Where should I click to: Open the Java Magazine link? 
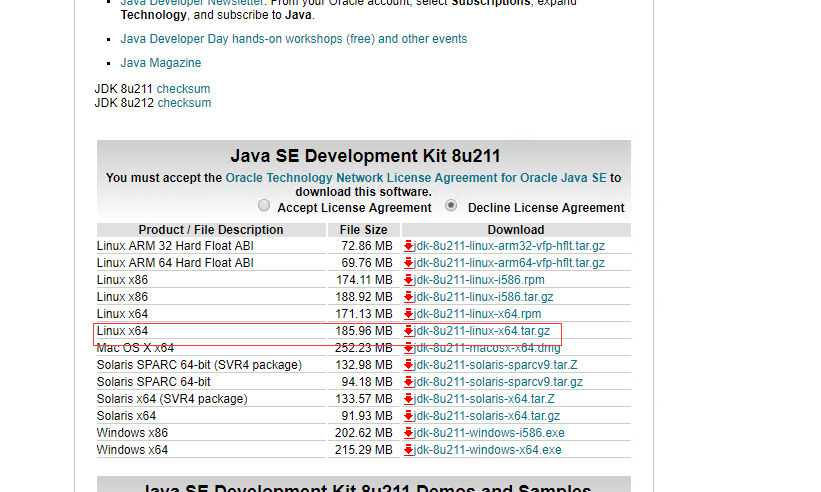161,63
